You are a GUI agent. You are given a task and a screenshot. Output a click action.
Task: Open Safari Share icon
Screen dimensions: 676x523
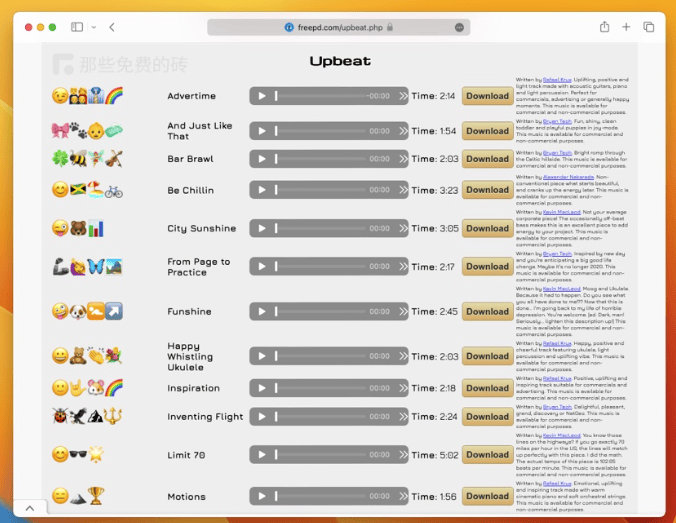[605, 27]
